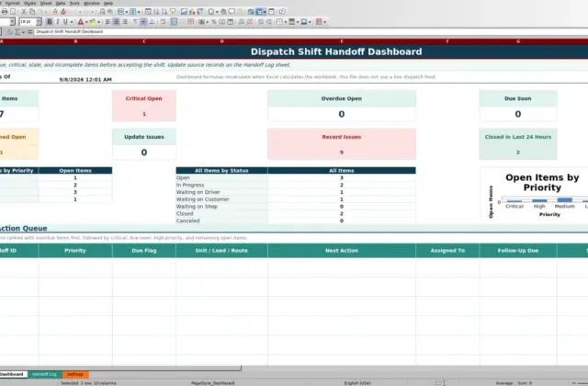The image size is (588, 386).
Task: Toggle Italic formatting
Action: point(57,22)
